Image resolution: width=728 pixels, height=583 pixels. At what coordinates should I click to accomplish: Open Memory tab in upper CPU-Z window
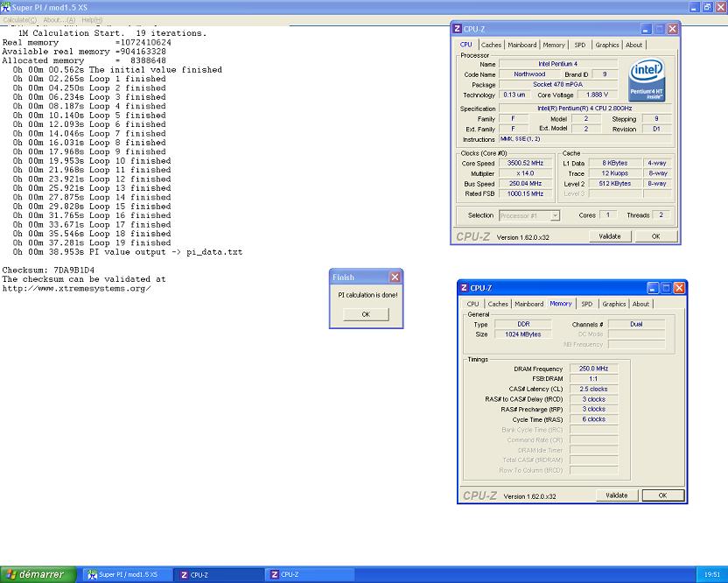point(554,45)
